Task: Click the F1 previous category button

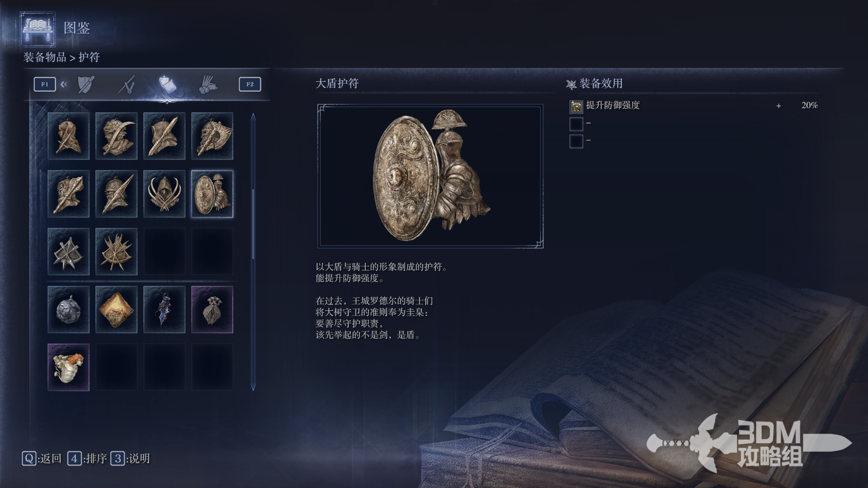Action: [x=45, y=84]
